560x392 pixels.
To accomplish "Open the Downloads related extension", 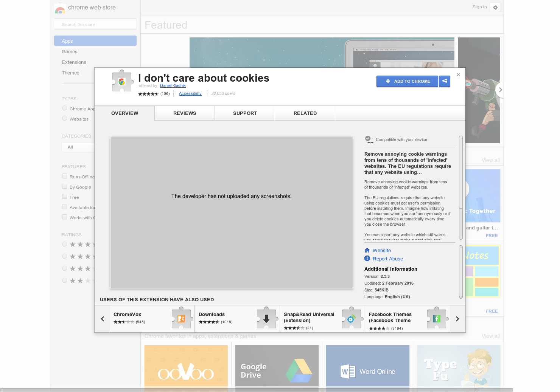I will coord(237,319).
